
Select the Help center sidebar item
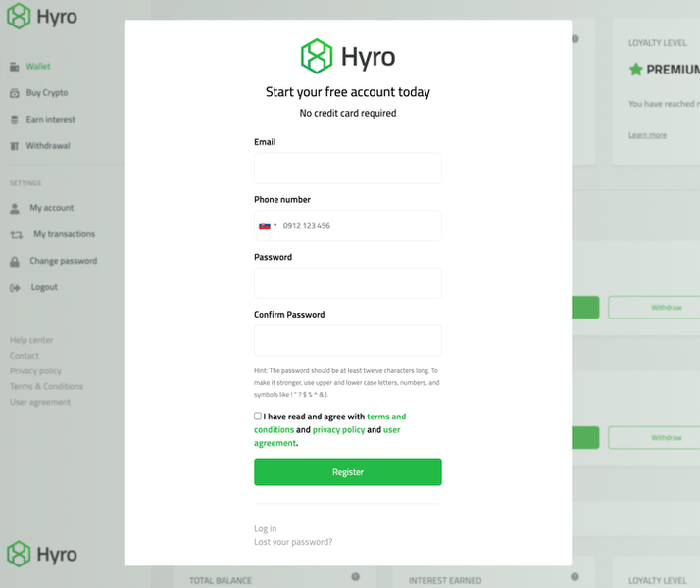point(31,340)
